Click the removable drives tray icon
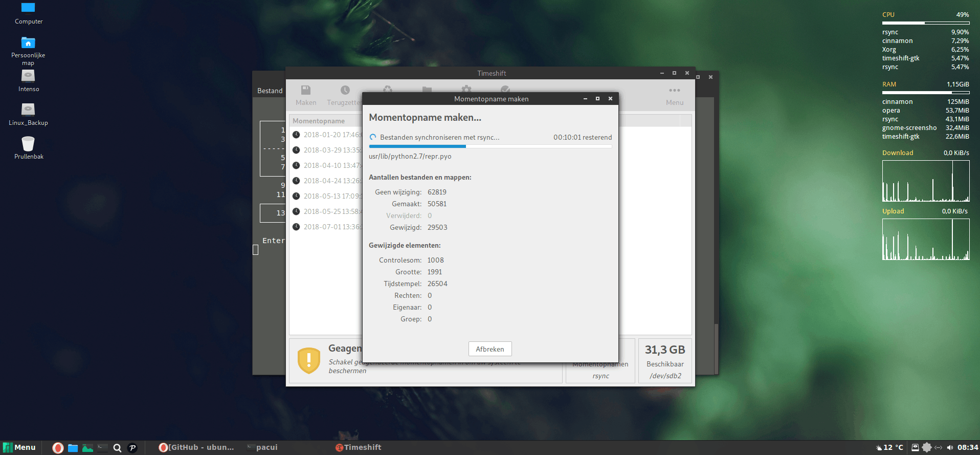 pyautogui.click(x=916, y=447)
